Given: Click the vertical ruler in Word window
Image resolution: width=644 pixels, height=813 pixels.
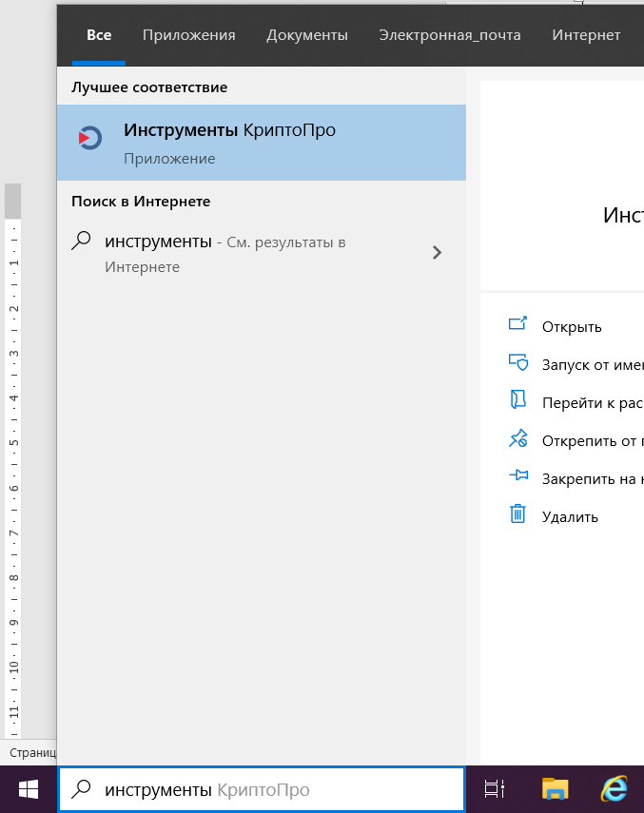Looking at the screenshot, I should (x=13, y=460).
